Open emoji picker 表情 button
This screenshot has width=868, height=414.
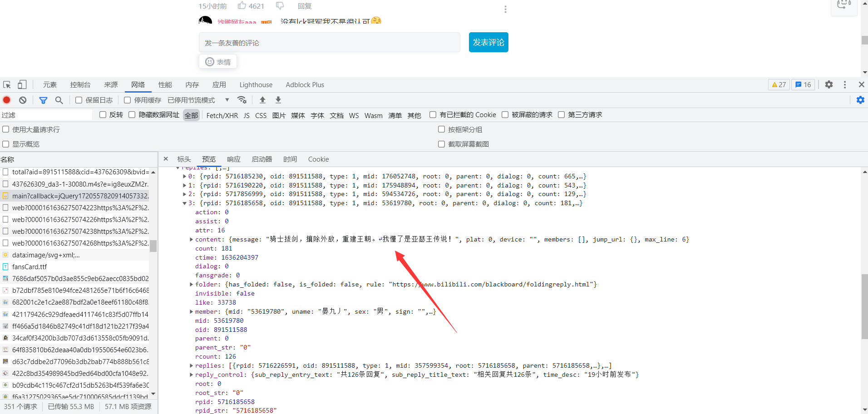[x=218, y=62]
